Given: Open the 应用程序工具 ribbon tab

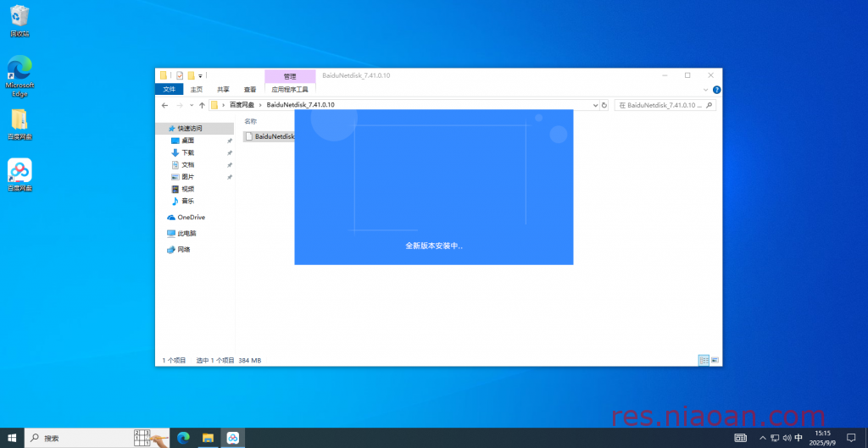Looking at the screenshot, I should [x=290, y=89].
